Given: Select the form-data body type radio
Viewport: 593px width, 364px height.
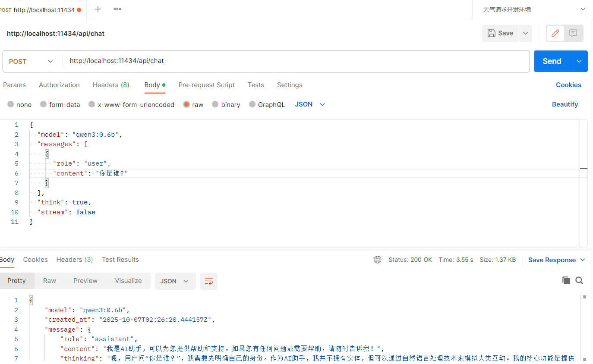Looking at the screenshot, I should click(x=43, y=104).
